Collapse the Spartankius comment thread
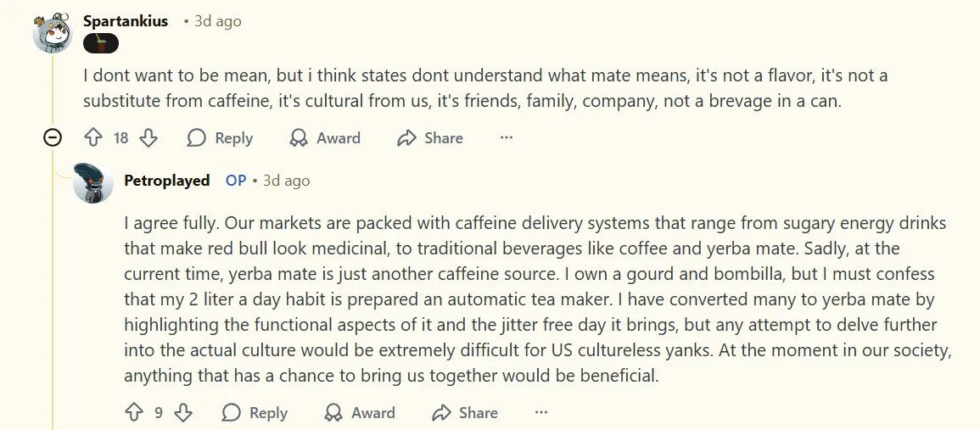This screenshot has width=980, height=430. pos(53,138)
